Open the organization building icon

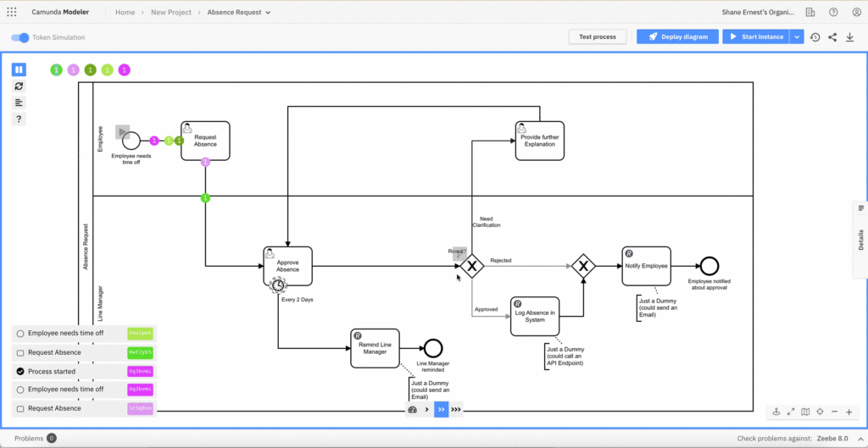[x=810, y=12]
